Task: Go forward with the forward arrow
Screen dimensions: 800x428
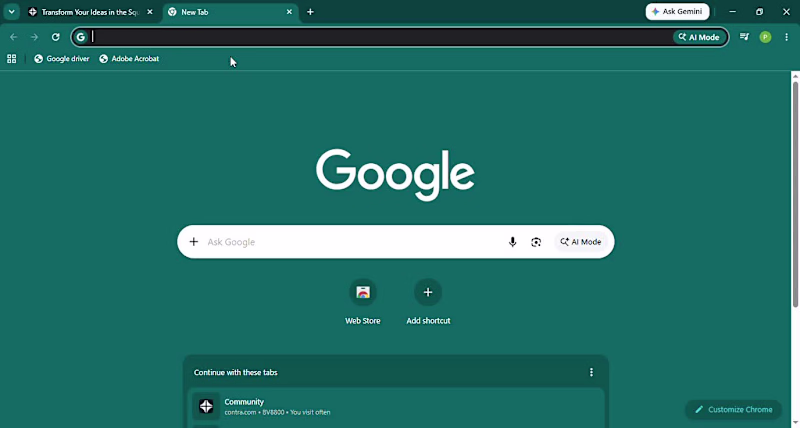Action: (x=34, y=37)
